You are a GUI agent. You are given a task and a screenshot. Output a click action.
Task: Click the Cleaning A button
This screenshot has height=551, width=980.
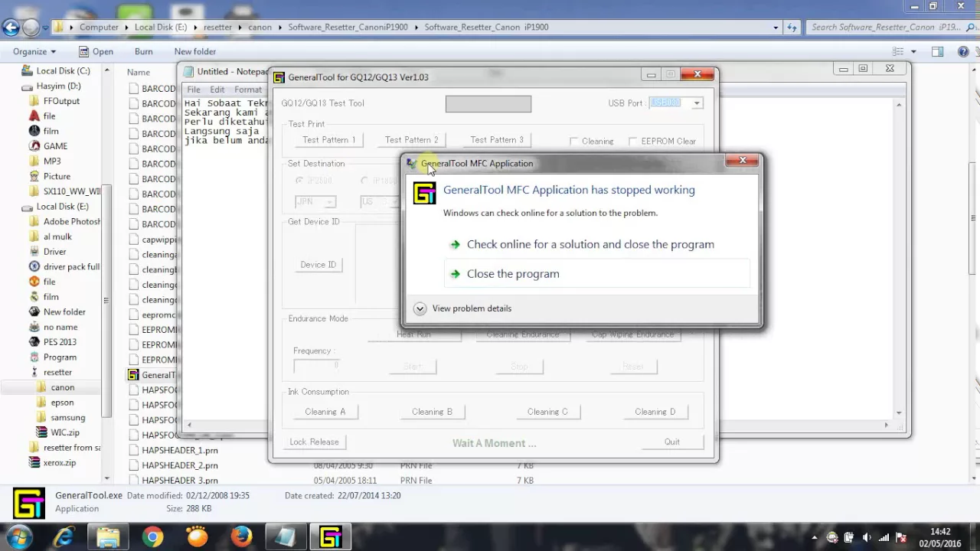coord(325,412)
